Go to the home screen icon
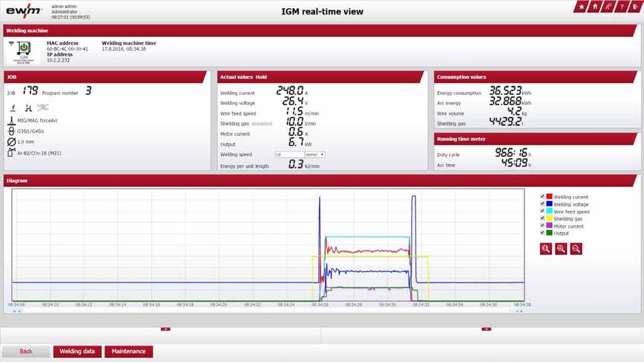Image resolution: width=644 pixels, height=362 pixels. point(595,6)
